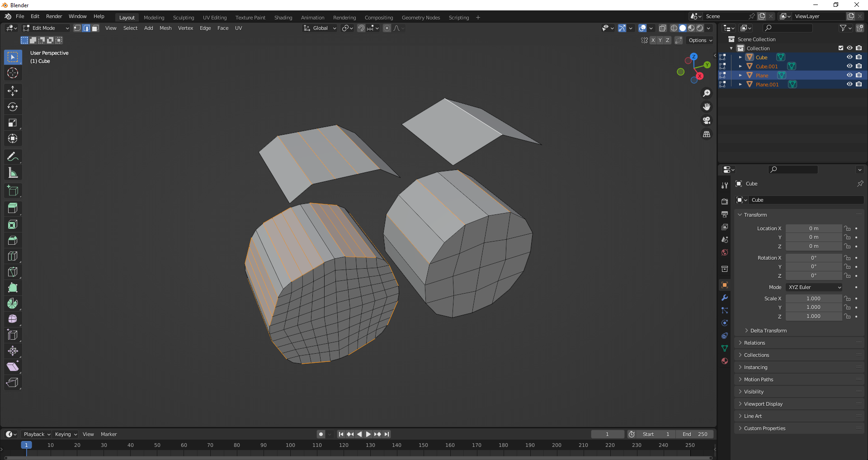
Task: Open the Modifier properties wrench tab
Action: click(x=725, y=298)
